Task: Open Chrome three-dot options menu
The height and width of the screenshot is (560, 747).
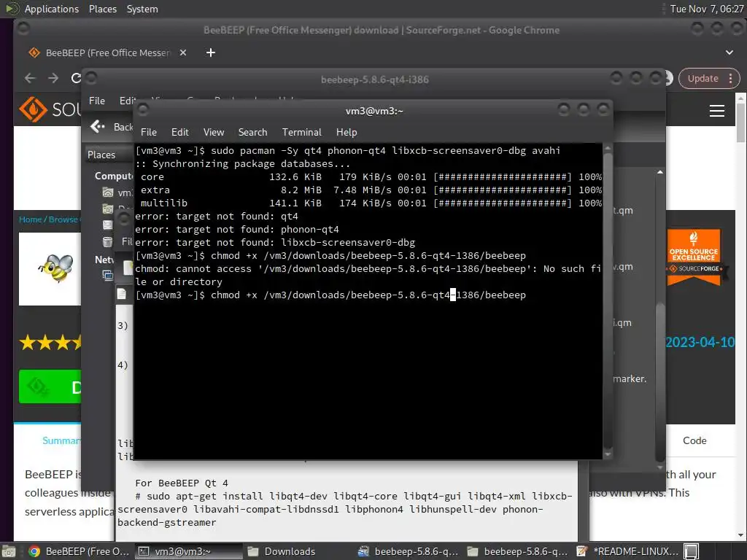Action: pyautogui.click(x=731, y=79)
